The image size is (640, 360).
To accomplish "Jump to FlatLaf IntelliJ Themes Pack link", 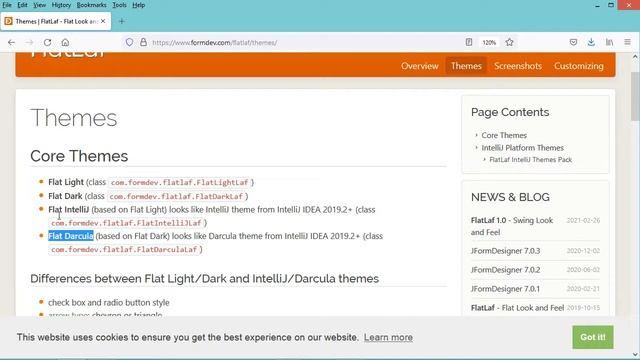I will [531, 160].
